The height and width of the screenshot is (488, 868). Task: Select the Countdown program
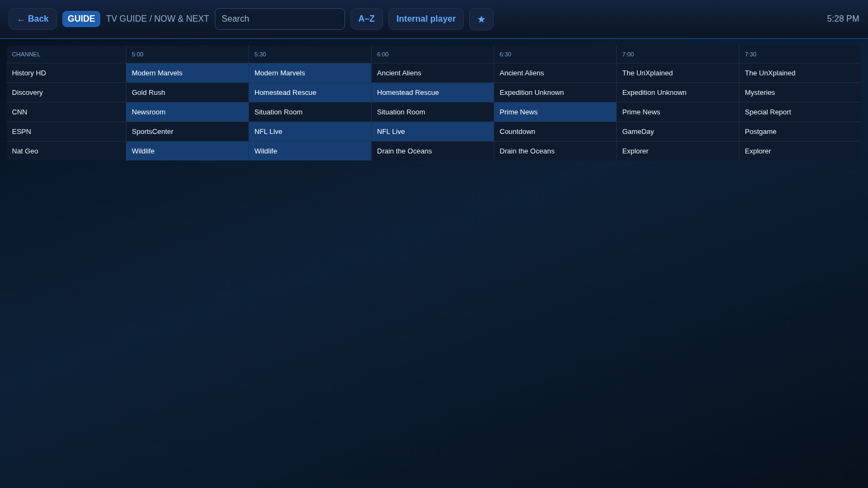tap(555, 132)
